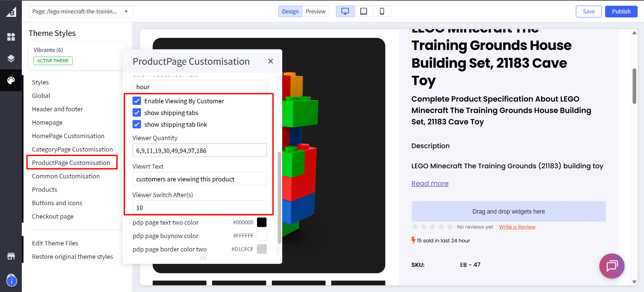
Task: Click the ACTIVE THEME badge
Action: coord(53,61)
